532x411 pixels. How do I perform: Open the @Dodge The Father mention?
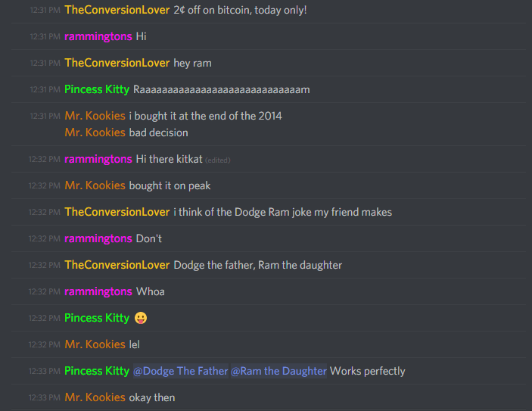coord(181,371)
